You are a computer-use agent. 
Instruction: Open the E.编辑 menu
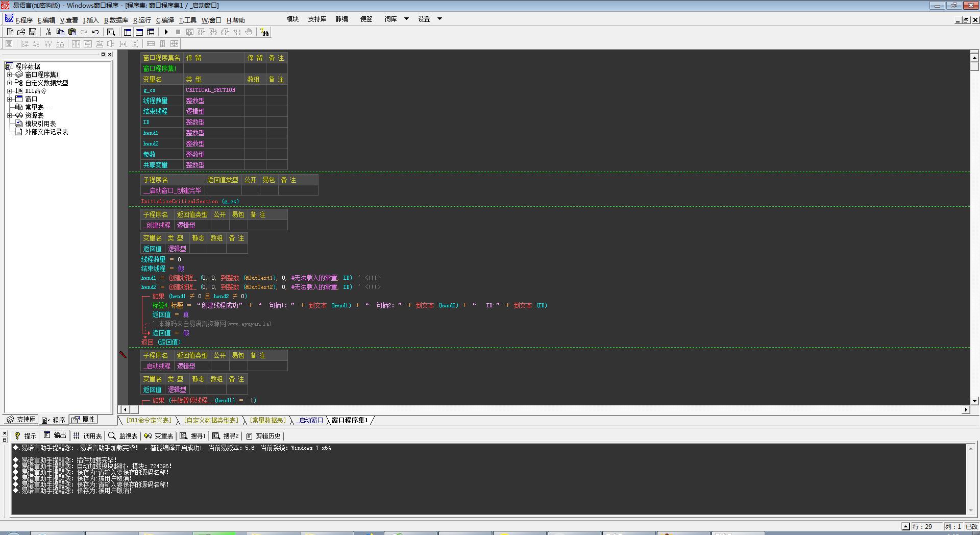[46, 20]
